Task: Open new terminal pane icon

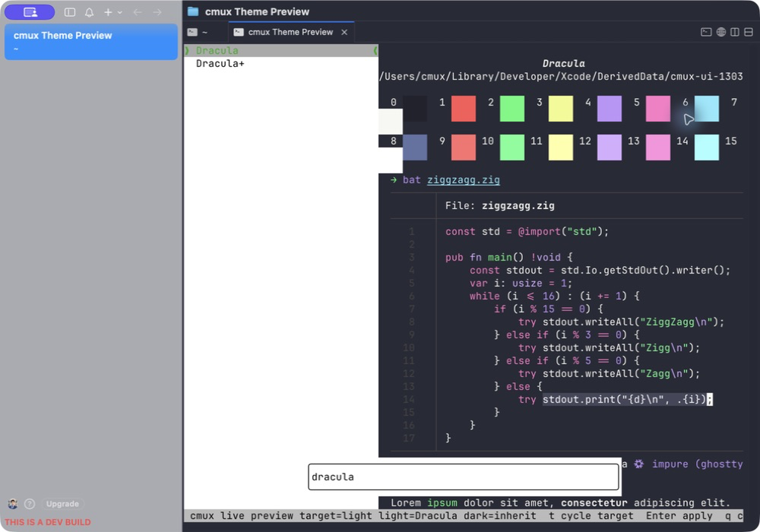Action: 706,32
